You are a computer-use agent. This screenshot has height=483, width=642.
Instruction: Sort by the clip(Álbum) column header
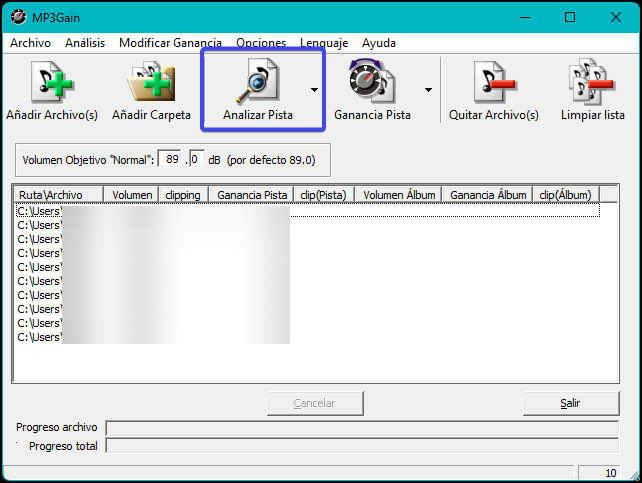point(566,195)
